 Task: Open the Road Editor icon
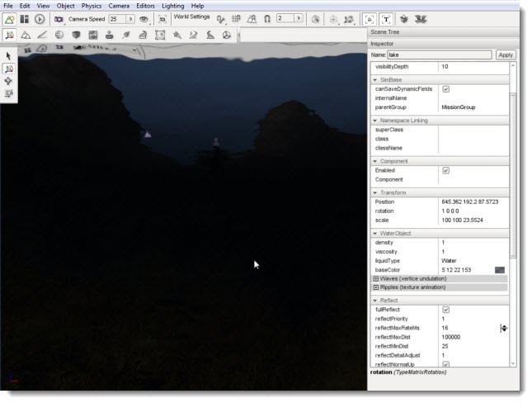210,35
